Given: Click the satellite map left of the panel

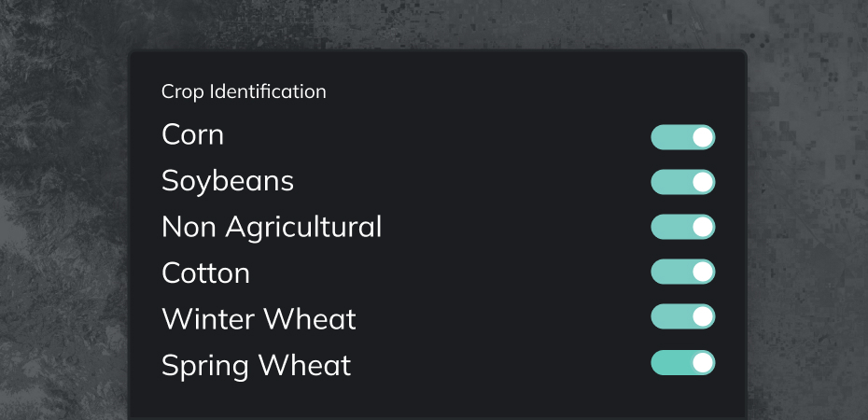Looking at the screenshot, I should pyautogui.click(x=61, y=233).
